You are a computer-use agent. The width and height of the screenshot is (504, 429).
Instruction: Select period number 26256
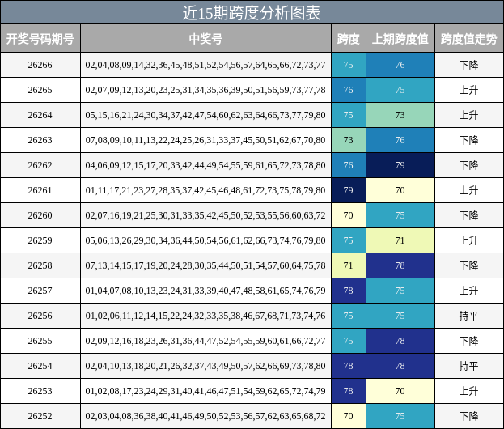click(x=40, y=316)
